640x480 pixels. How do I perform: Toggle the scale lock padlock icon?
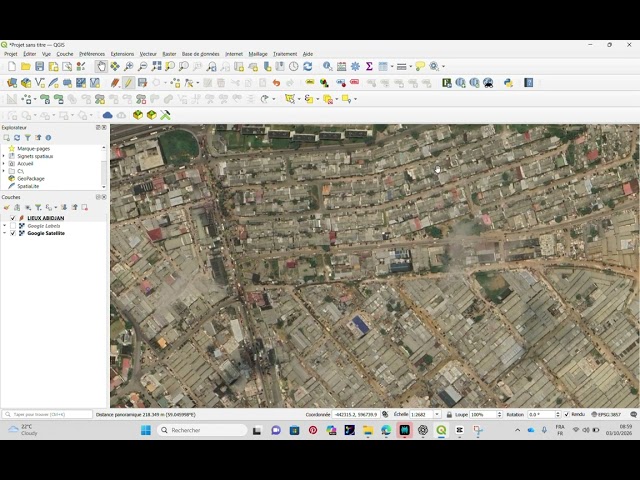click(449, 414)
